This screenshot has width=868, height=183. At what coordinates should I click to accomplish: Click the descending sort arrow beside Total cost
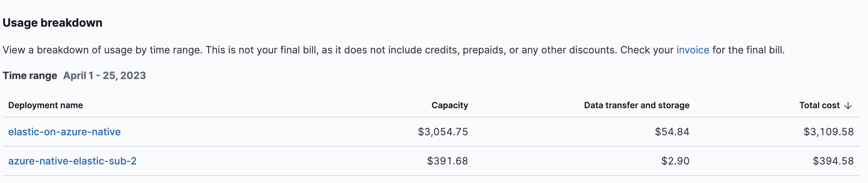(848, 106)
